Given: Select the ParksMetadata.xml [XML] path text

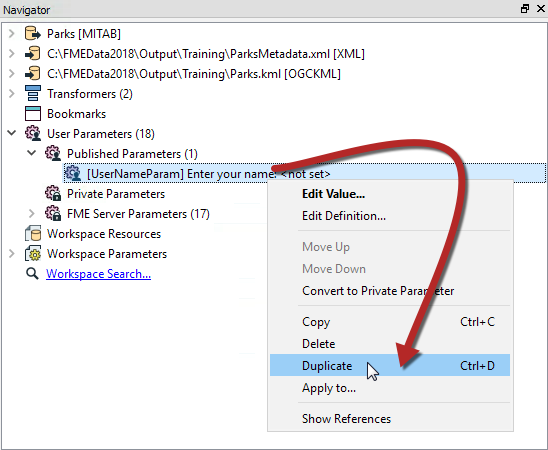Looking at the screenshot, I should click(206, 54).
